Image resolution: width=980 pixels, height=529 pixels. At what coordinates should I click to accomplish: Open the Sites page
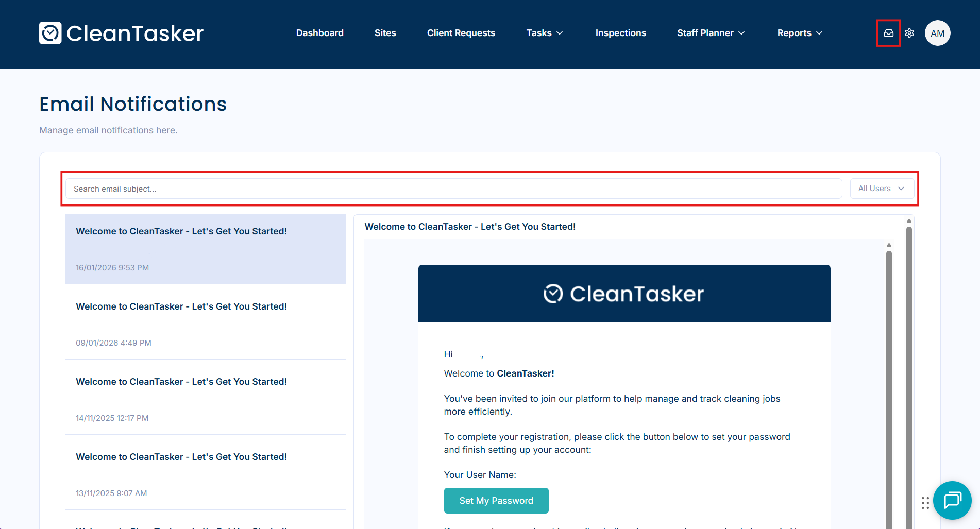(x=385, y=33)
